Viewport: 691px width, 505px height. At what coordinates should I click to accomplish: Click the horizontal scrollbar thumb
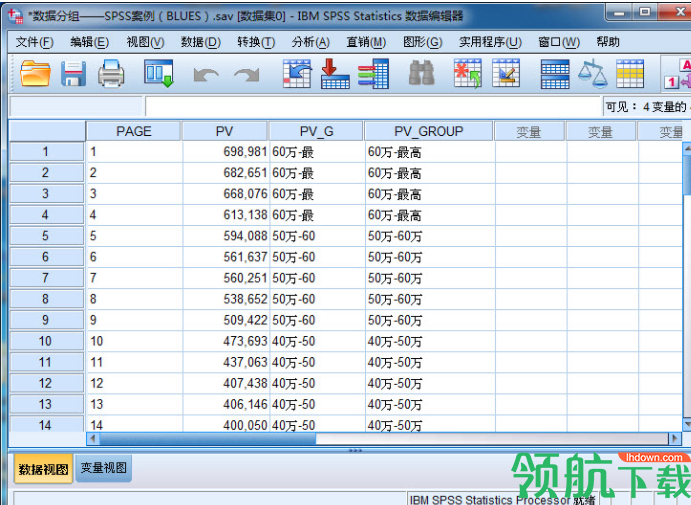(208, 438)
